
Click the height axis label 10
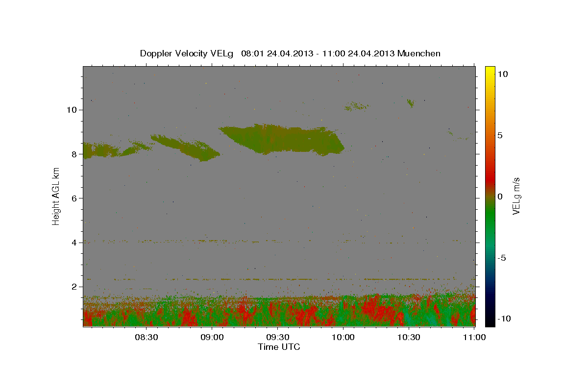tap(73, 110)
